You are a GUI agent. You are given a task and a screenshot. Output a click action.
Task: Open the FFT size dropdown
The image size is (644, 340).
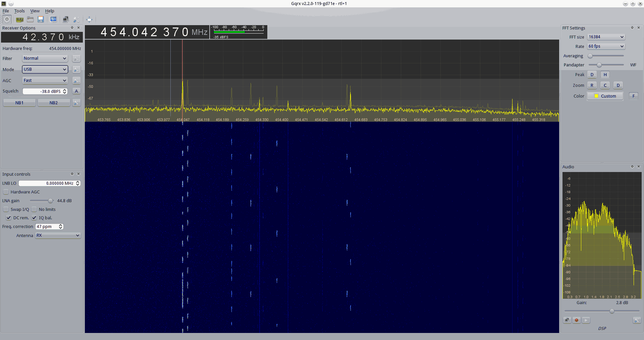[x=606, y=37]
